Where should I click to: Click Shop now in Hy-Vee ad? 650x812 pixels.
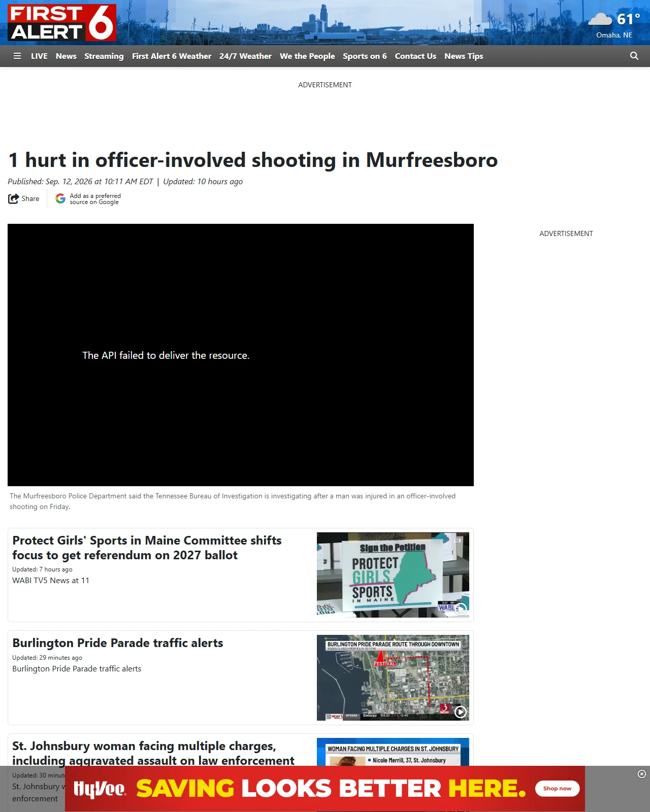coord(557,788)
